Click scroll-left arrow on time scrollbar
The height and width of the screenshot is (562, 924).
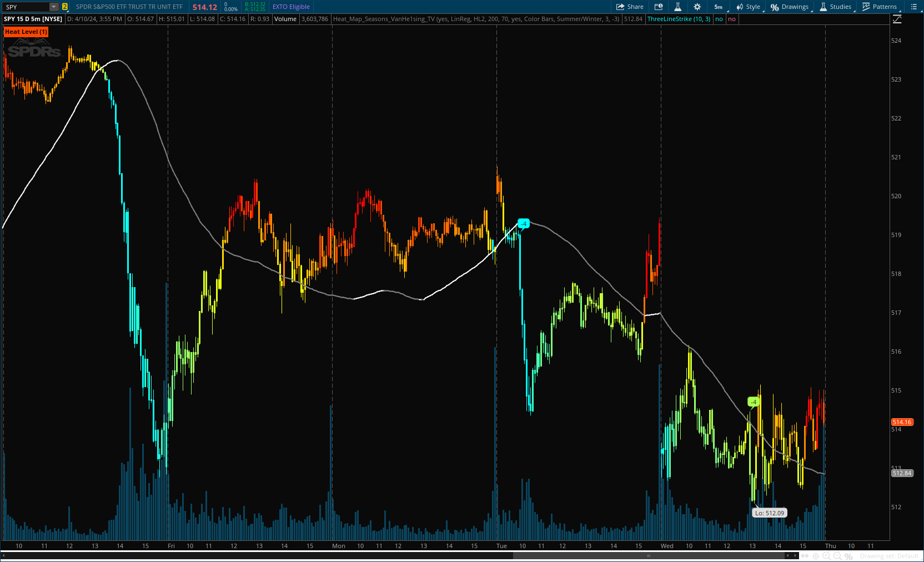[787, 555]
